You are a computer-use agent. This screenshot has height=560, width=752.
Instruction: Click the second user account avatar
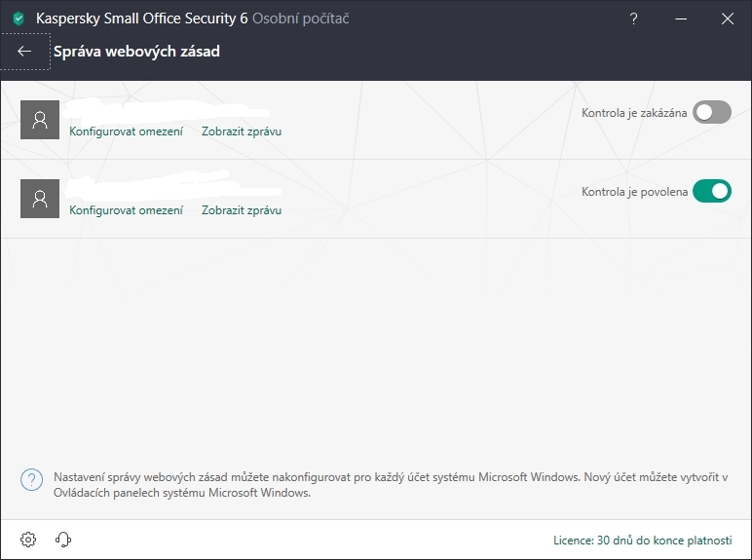pyautogui.click(x=40, y=199)
